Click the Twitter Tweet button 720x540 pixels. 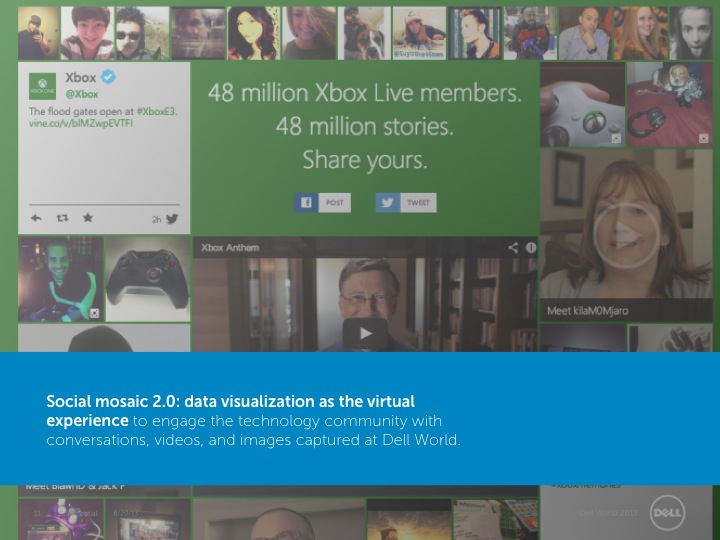click(x=406, y=202)
